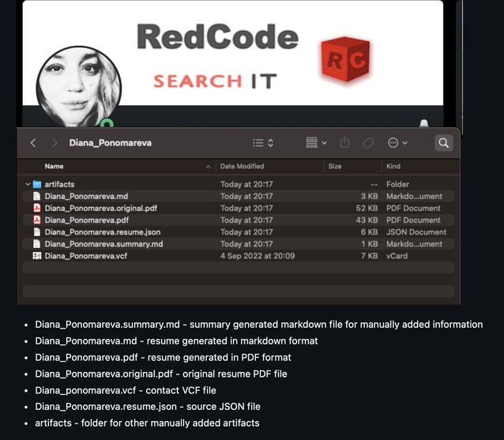Go back with the left chevron

click(x=33, y=143)
